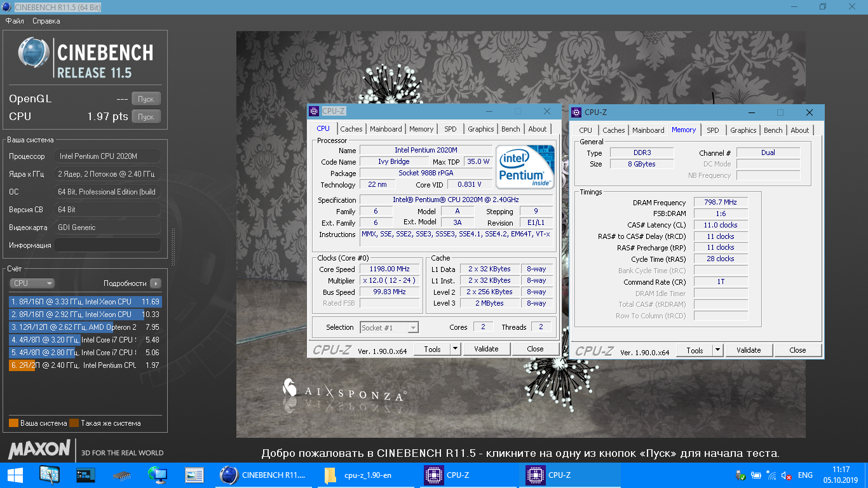The image size is (868, 488).
Task: Click the Информация input field
Action: pyautogui.click(x=107, y=245)
